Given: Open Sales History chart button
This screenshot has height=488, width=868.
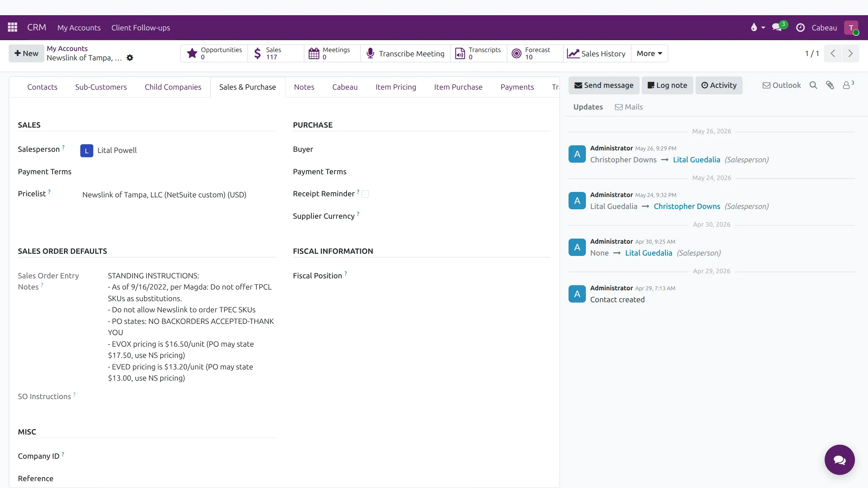Looking at the screenshot, I should coord(597,53).
